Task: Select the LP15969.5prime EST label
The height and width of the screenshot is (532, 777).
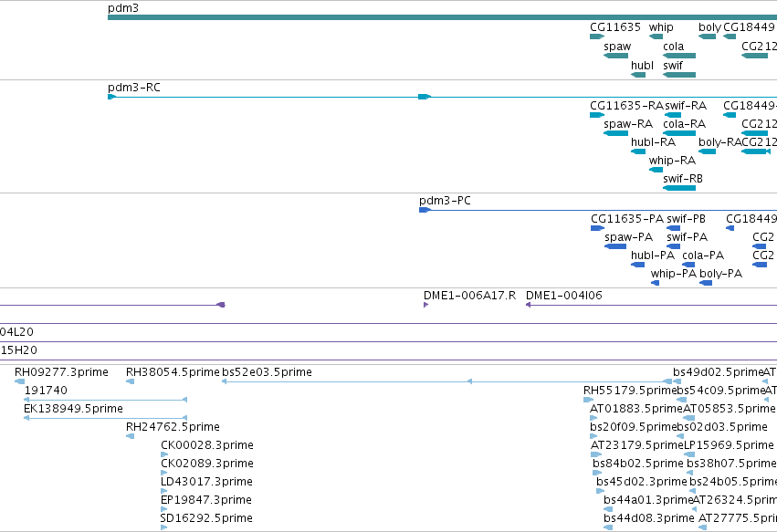Action: click(x=729, y=445)
